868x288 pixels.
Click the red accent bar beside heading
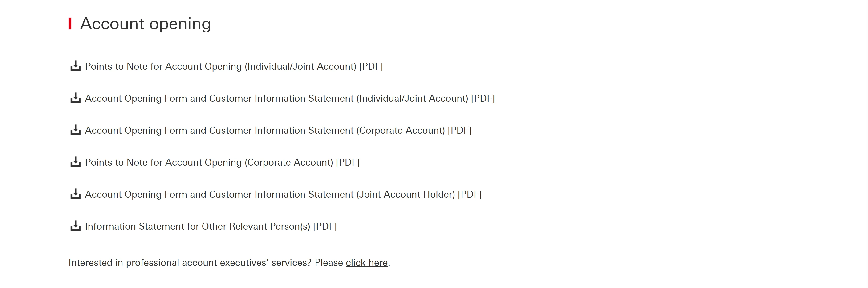coord(70,24)
